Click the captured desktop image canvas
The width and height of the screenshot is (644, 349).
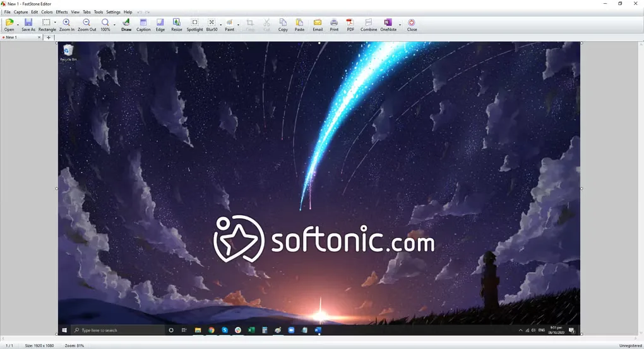pos(319,189)
